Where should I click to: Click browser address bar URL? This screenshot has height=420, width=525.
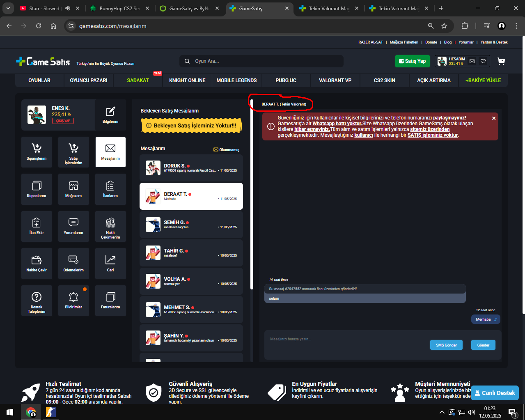coord(113,26)
